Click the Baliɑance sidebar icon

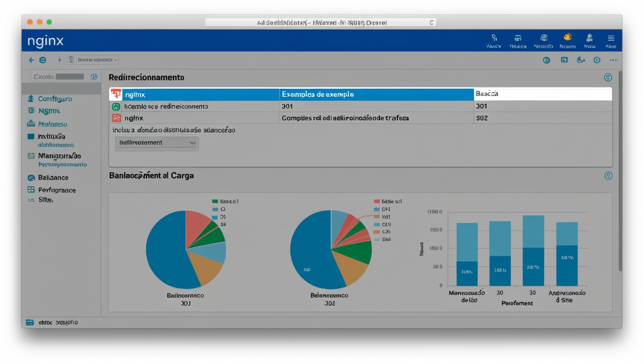(31, 178)
